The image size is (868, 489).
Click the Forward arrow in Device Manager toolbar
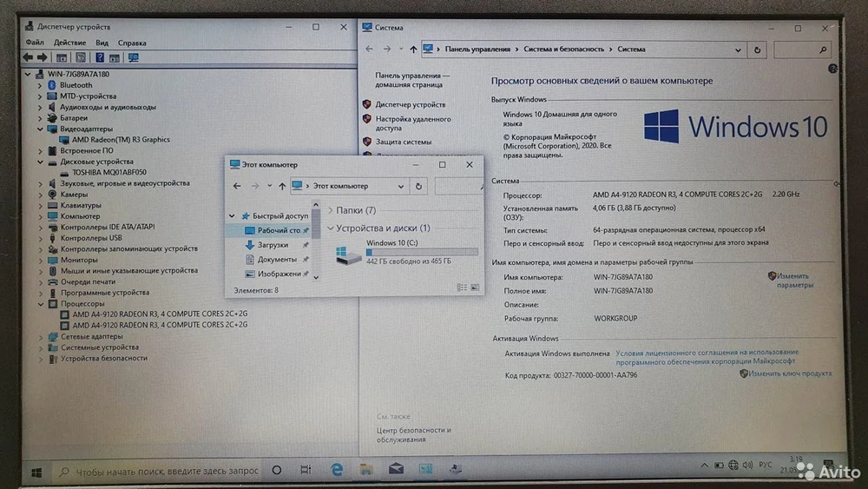(x=42, y=57)
